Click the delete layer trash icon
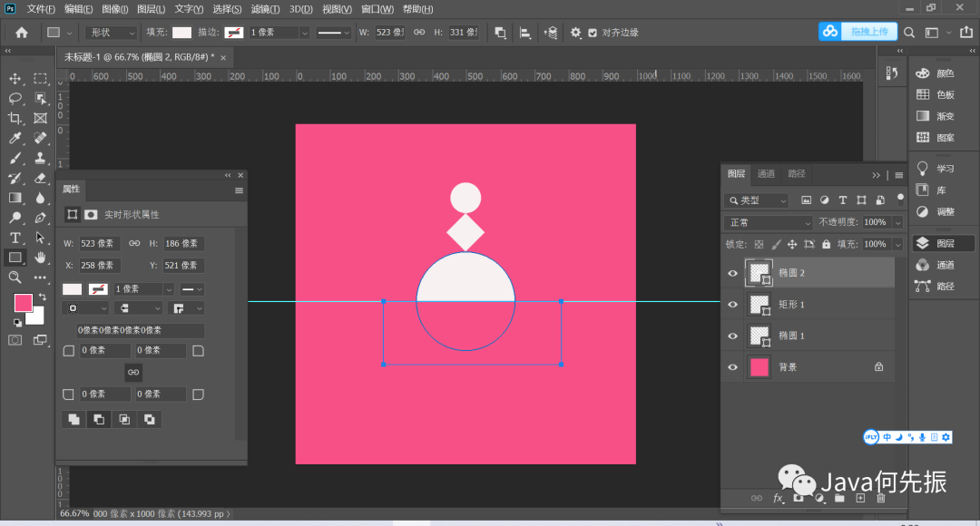 tap(880, 498)
